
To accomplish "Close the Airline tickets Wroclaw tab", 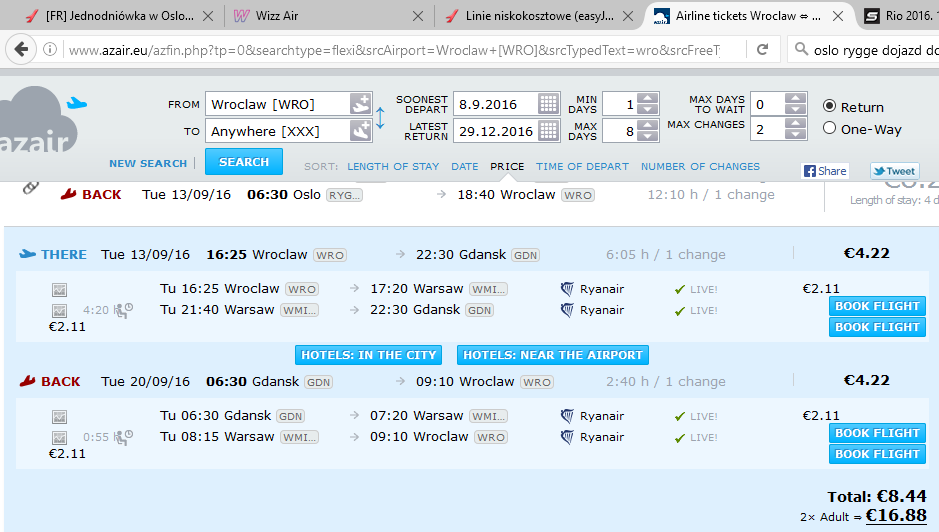I will pyautogui.click(x=838, y=16).
